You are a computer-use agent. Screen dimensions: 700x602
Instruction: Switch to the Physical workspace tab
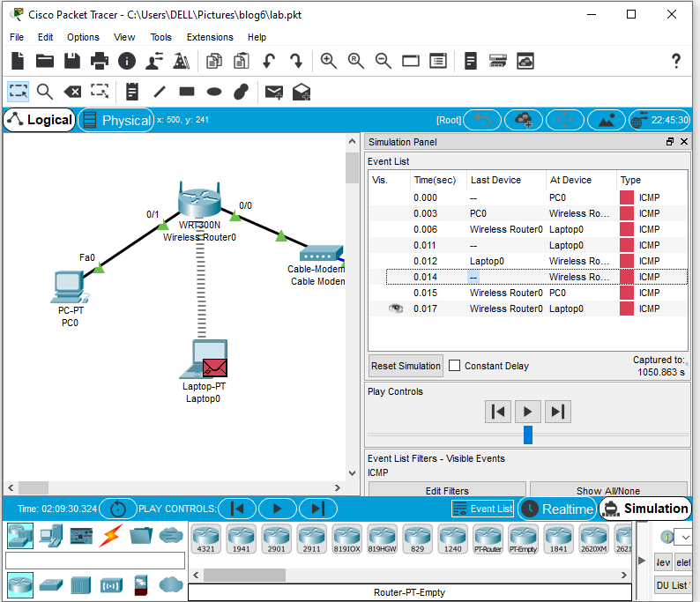116,120
